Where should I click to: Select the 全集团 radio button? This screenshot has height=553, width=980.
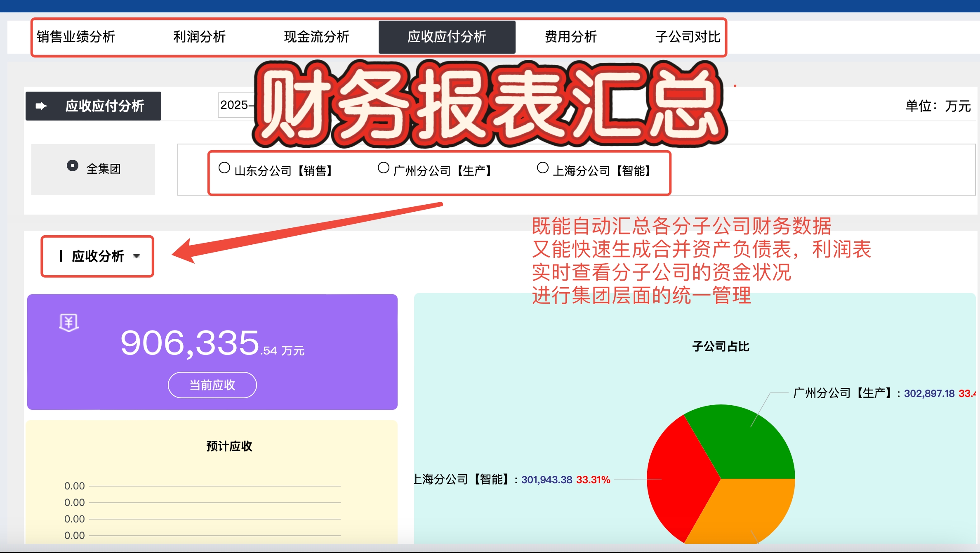(73, 166)
